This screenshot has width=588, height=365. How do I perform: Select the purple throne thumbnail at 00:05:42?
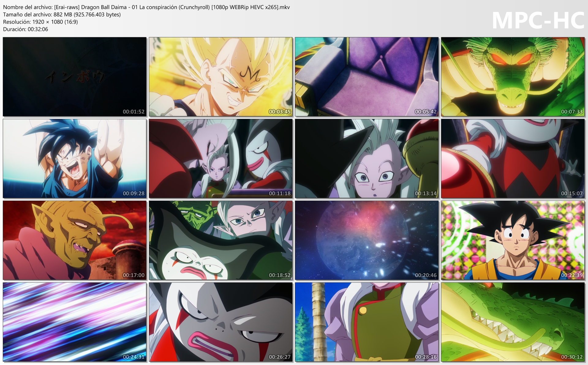[367, 77]
